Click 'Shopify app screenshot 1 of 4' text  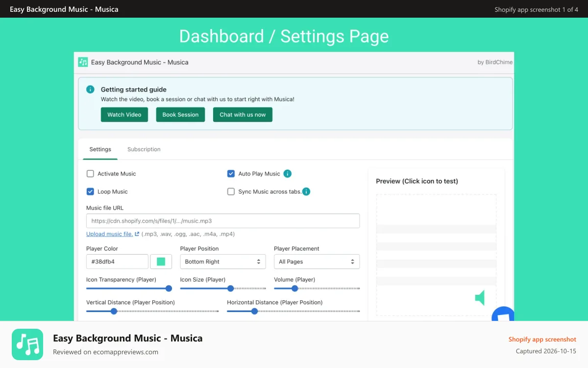[537, 9]
